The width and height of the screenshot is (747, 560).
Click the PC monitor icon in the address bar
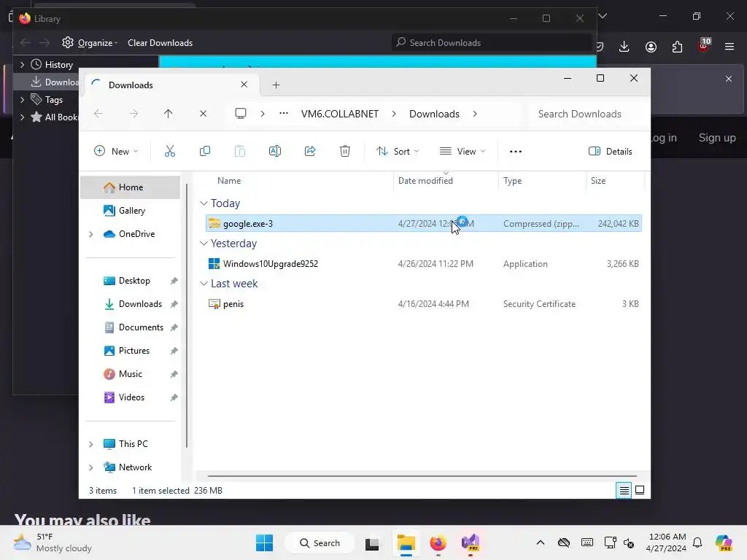tap(241, 114)
